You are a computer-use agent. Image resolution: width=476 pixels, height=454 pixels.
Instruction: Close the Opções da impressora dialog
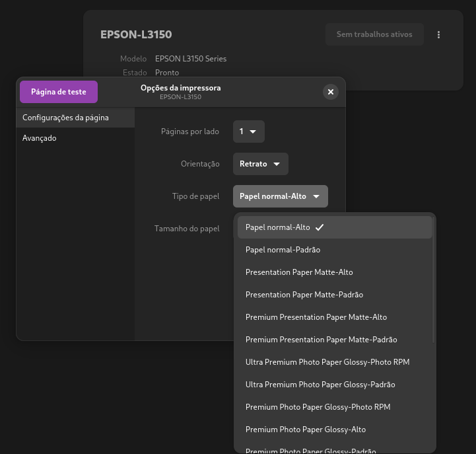[331, 92]
